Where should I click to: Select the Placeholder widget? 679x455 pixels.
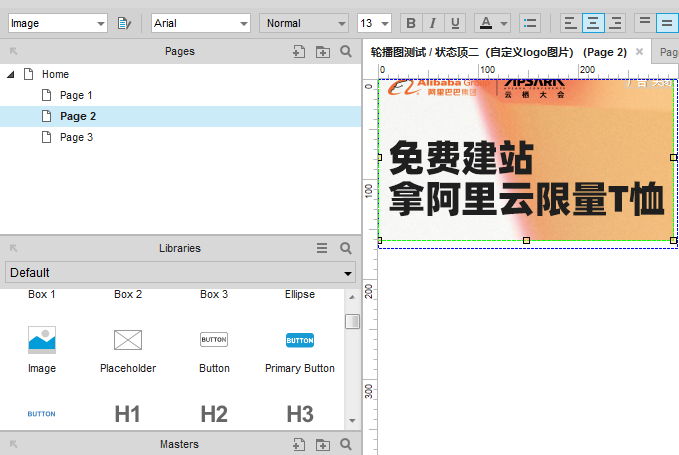128,349
